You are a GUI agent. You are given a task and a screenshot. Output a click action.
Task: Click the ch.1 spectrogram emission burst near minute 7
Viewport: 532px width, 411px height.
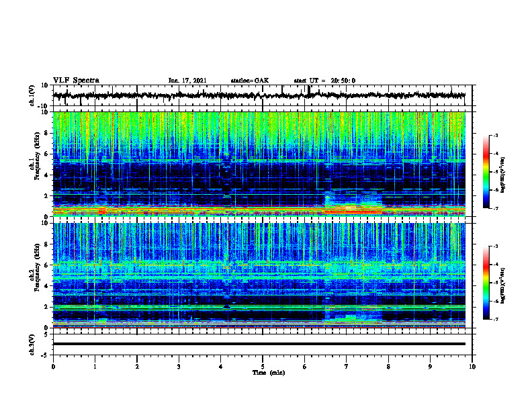click(353, 203)
